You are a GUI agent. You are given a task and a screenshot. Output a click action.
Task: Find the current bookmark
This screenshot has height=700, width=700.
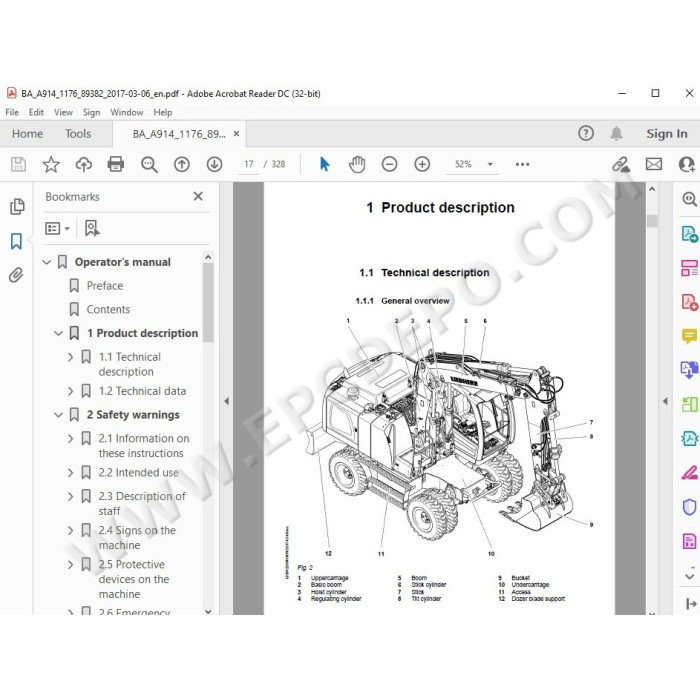coord(92,228)
